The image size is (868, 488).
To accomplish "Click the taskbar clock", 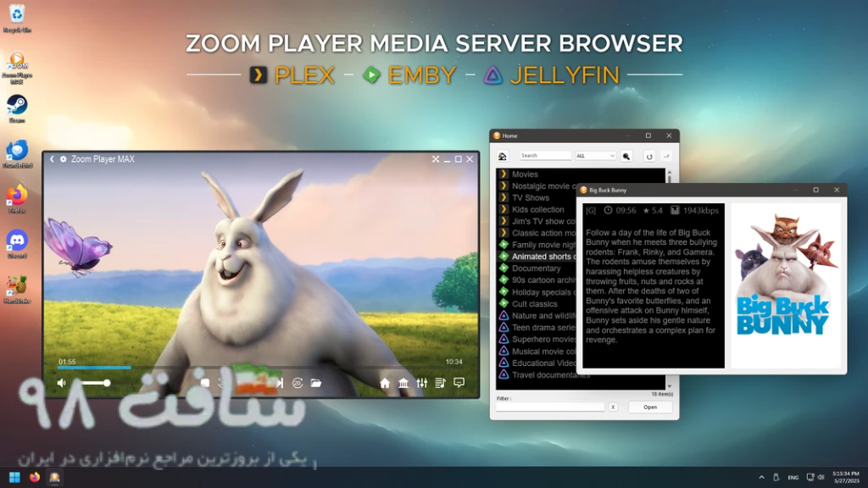I will (847, 477).
